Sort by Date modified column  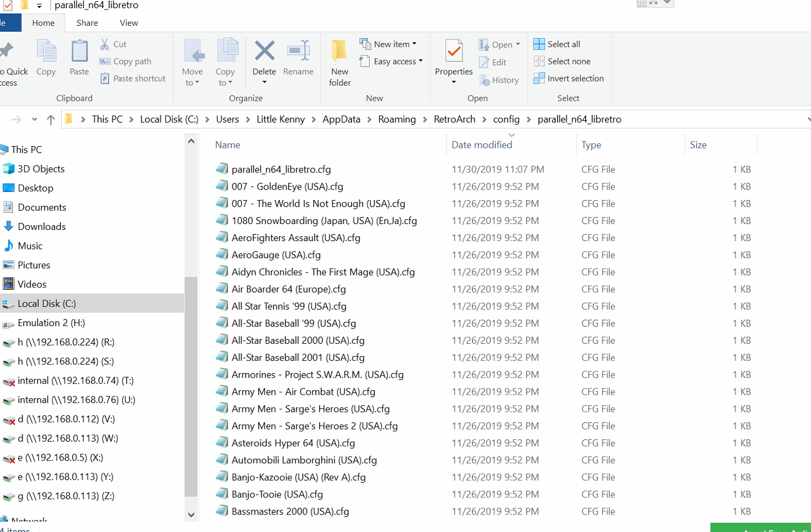(482, 145)
